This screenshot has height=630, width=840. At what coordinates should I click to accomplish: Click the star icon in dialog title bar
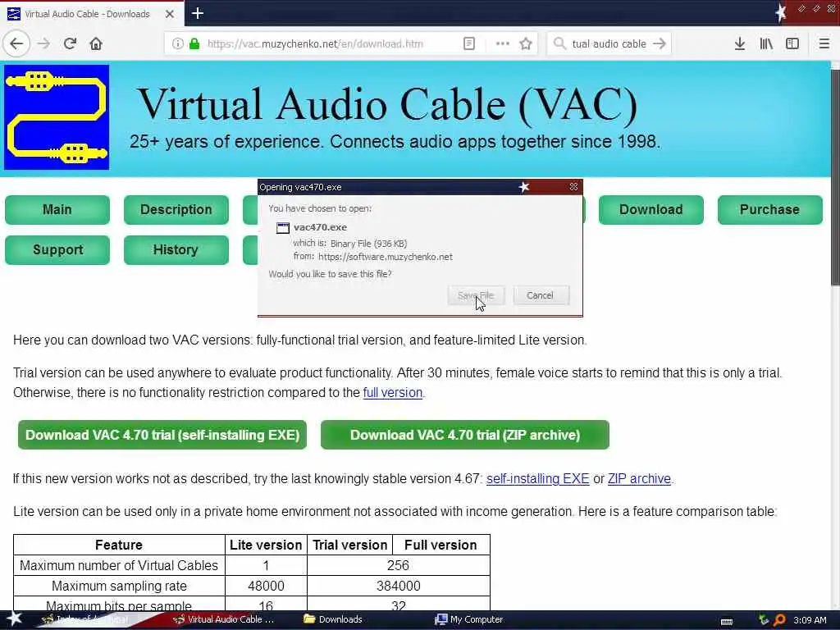click(524, 186)
